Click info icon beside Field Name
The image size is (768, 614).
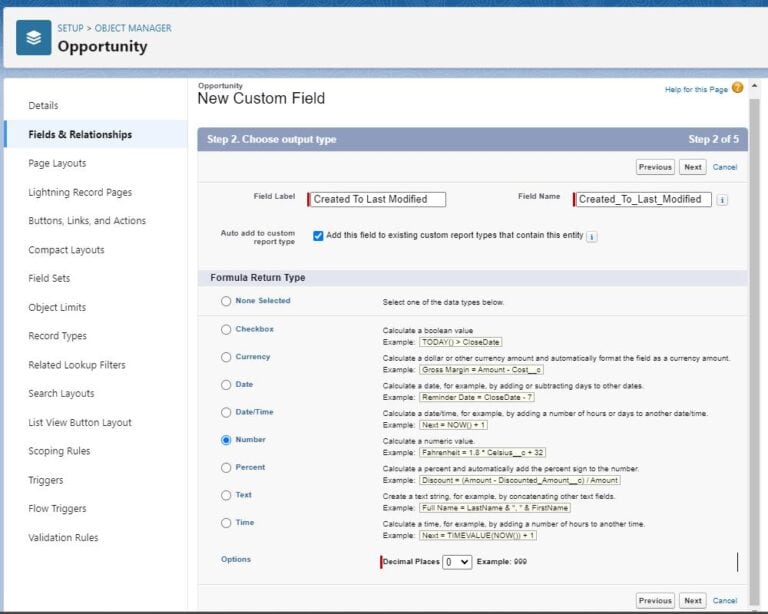723,200
